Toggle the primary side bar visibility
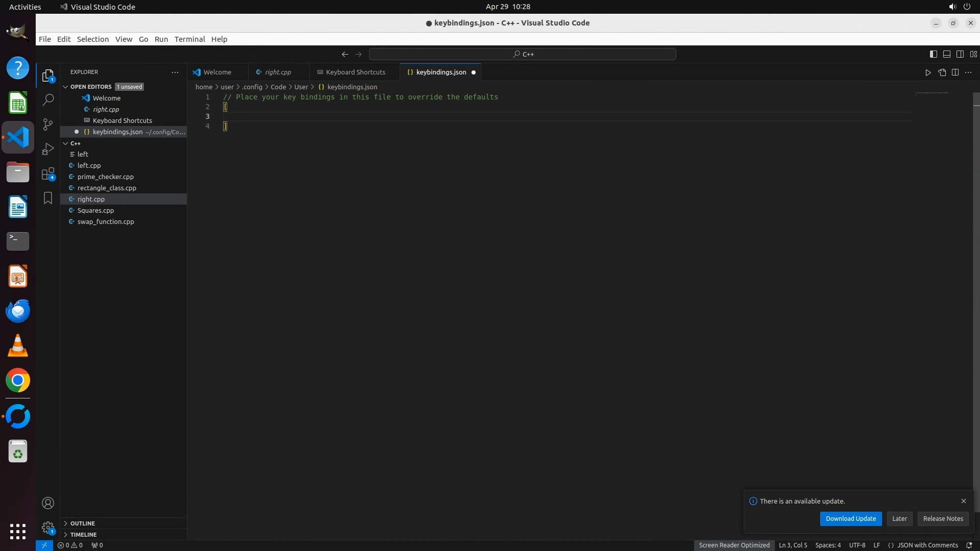This screenshot has height=551, width=980. point(933,54)
